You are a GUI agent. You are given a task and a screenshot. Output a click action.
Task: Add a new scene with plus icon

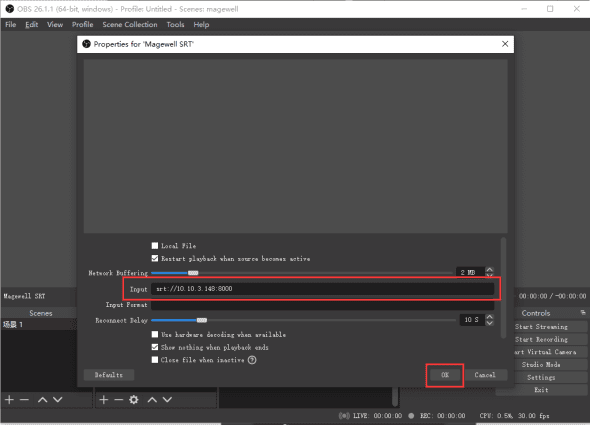click(9, 399)
